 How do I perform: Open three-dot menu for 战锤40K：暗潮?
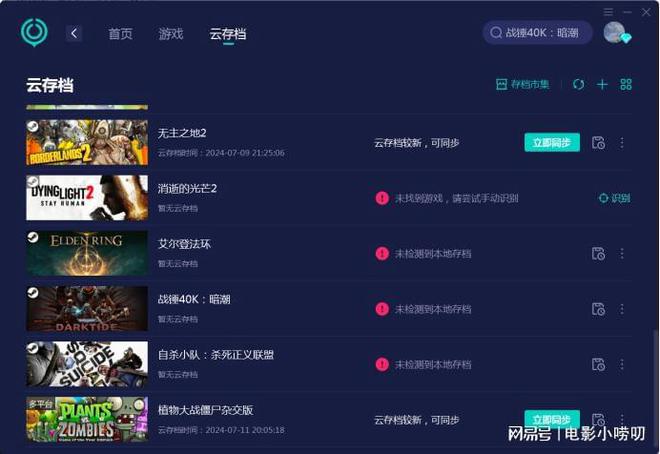click(x=622, y=309)
